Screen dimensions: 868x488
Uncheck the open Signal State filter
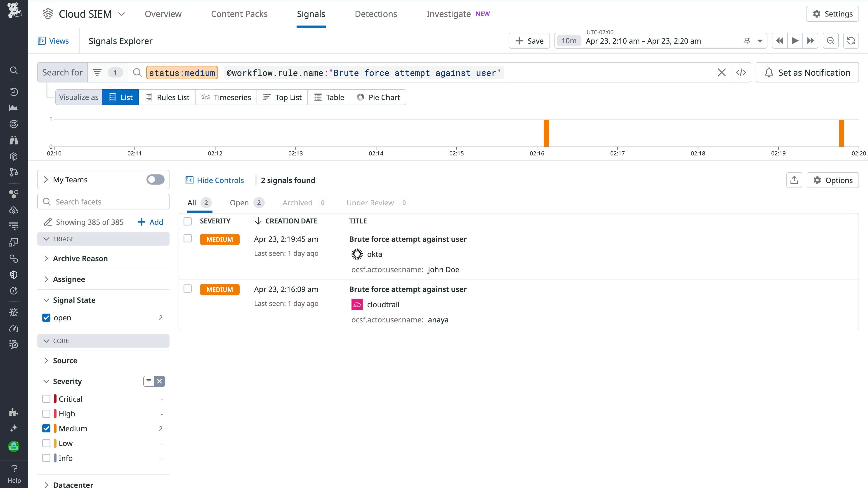pos(46,317)
